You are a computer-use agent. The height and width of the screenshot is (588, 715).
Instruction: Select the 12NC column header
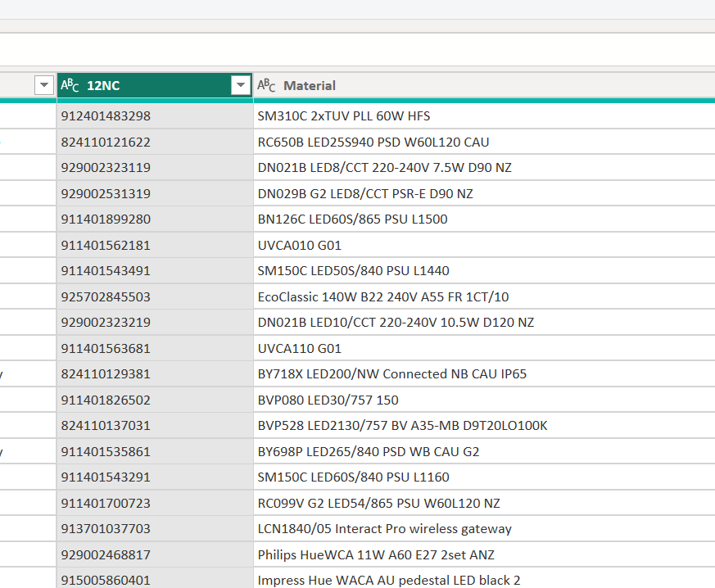[x=155, y=85]
